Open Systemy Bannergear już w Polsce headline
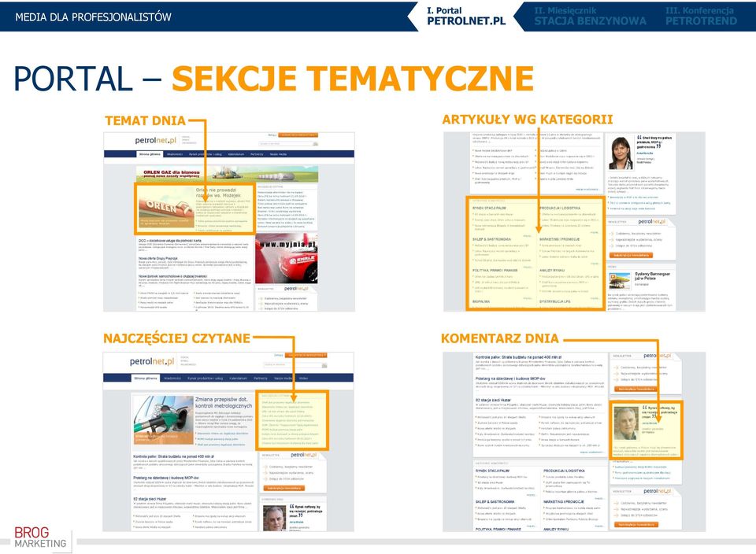Image resolution: width=756 pixels, height=554 pixels. click(652, 276)
